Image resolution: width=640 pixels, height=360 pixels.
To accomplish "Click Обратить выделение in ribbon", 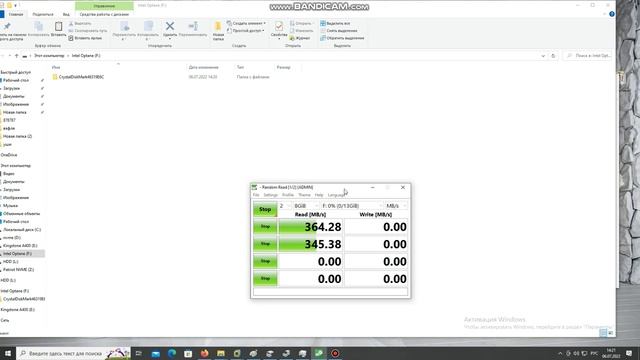I will point(342,38).
